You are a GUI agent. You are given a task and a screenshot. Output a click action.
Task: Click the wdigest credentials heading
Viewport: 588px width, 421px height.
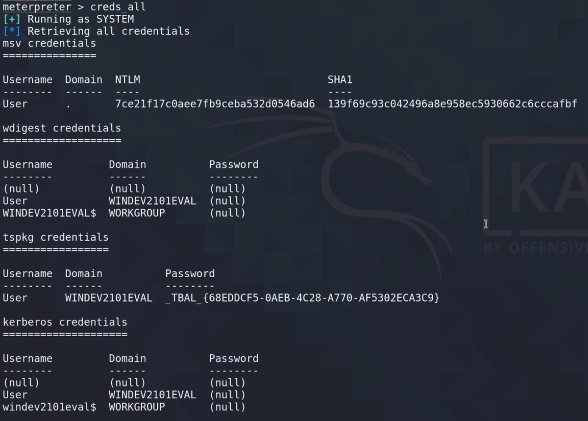[x=62, y=128]
